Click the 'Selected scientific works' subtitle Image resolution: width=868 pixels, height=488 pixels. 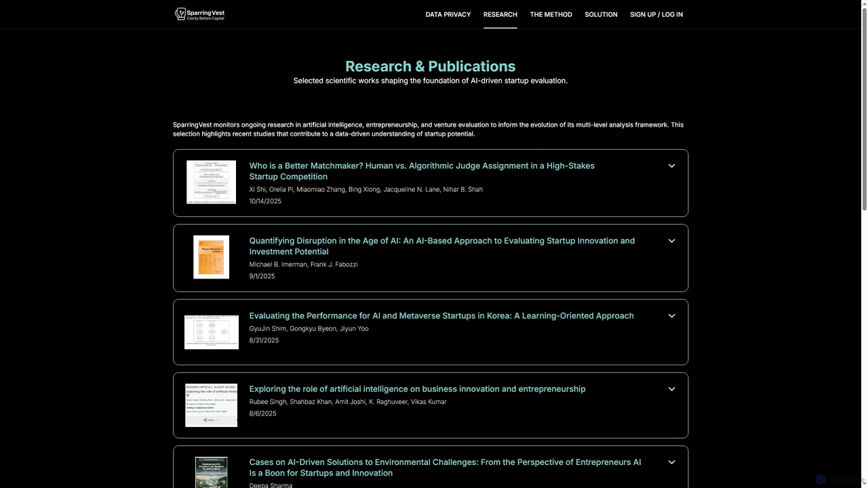(431, 81)
